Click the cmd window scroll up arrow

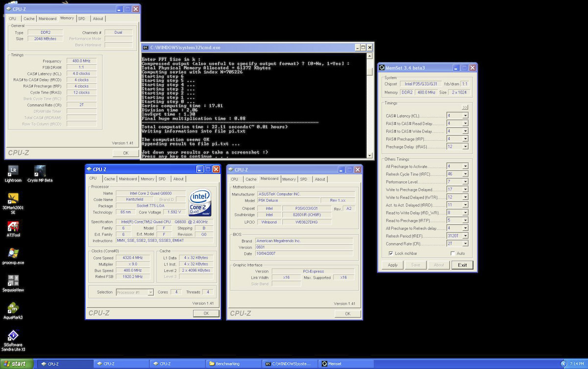click(x=370, y=56)
